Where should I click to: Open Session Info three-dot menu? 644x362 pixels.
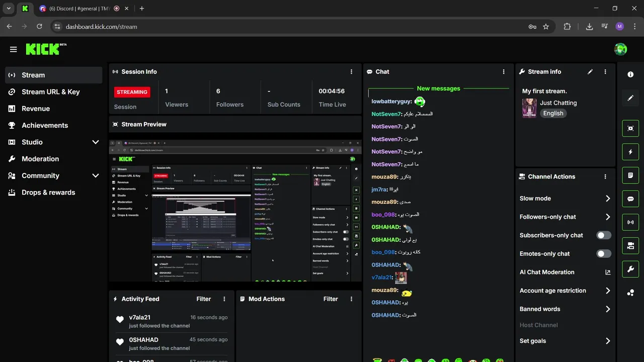click(351, 72)
